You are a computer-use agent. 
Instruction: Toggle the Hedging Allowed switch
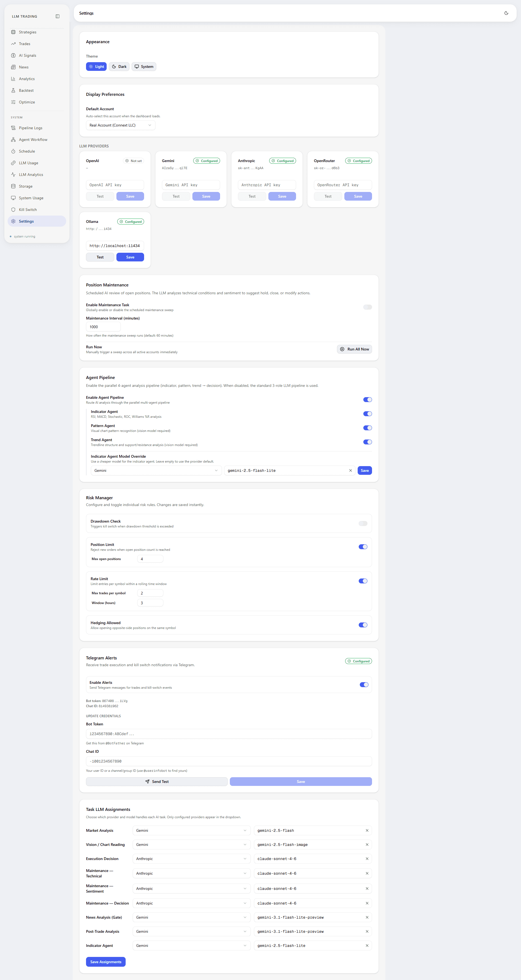(x=363, y=625)
